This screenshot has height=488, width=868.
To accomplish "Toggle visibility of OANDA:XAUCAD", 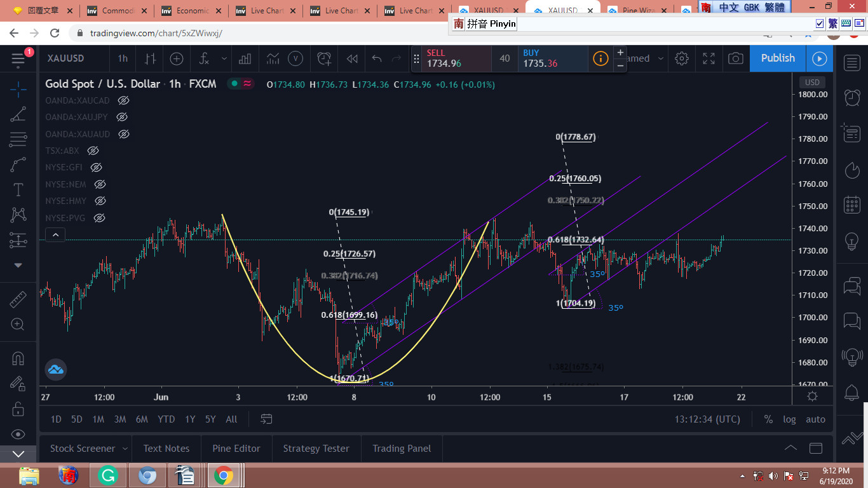I will [124, 100].
